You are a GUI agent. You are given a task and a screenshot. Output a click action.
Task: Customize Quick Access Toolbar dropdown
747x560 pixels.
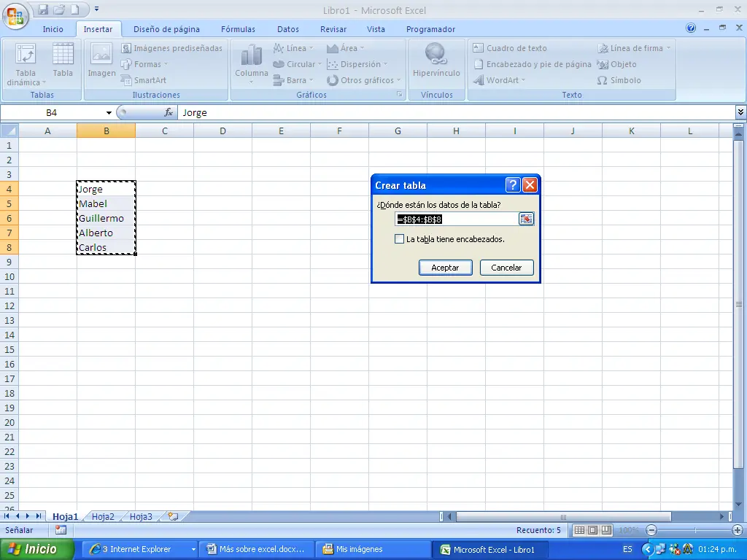click(x=97, y=9)
